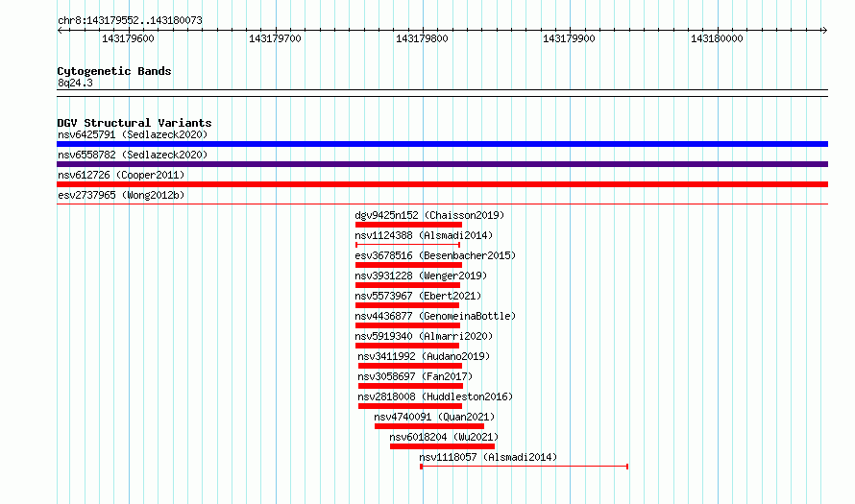Open nsv2818008 (Huddleston2016) variant label
Screen dimensions: 855x504
click(435, 396)
